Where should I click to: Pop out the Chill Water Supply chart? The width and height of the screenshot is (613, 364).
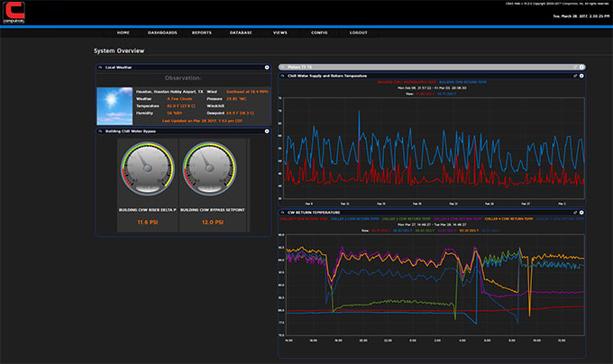tap(576, 77)
